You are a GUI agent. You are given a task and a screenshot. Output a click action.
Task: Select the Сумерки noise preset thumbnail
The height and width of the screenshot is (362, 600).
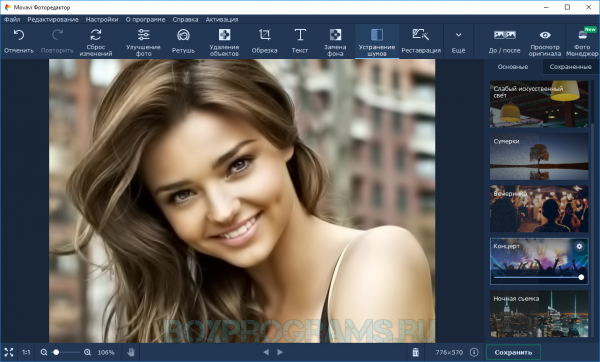pyautogui.click(x=539, y=157)
